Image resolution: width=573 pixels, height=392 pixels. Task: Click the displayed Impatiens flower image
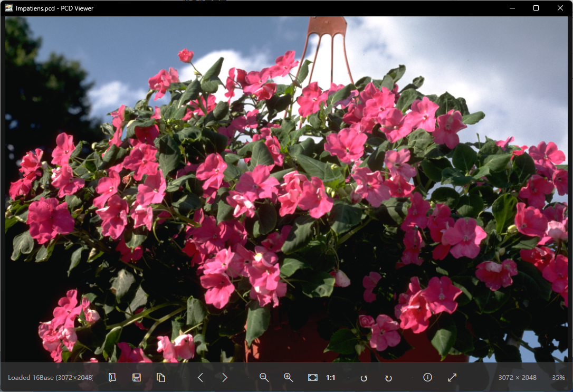coord(286,189)
